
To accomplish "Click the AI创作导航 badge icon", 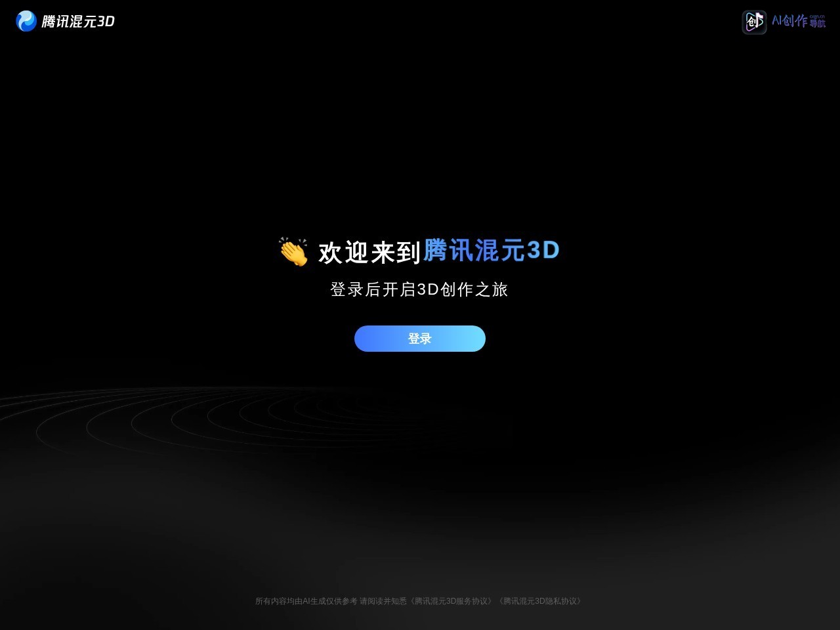I will (754, 22).
